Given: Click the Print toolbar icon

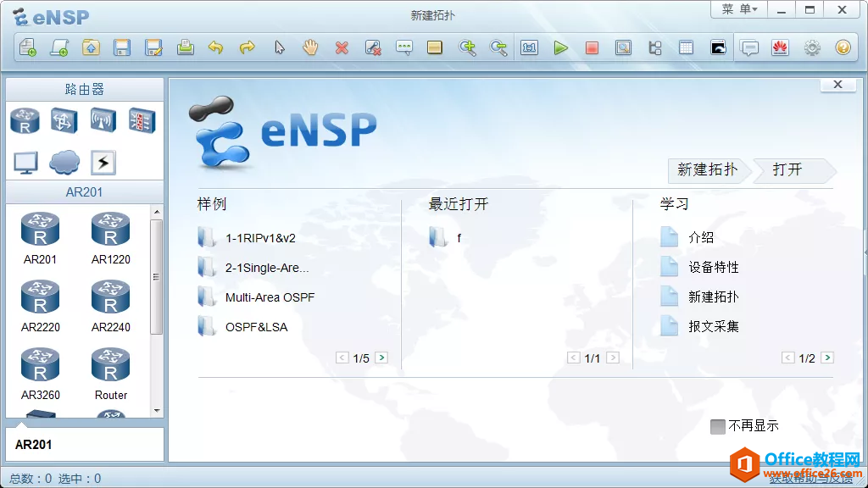Looking at the screenshot, I should [185, 47].
